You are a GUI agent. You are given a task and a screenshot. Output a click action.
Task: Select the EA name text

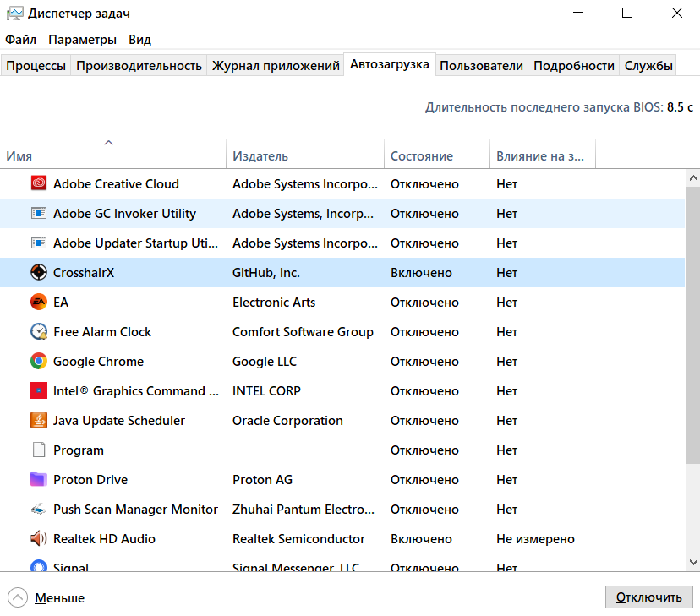point(61,303)
